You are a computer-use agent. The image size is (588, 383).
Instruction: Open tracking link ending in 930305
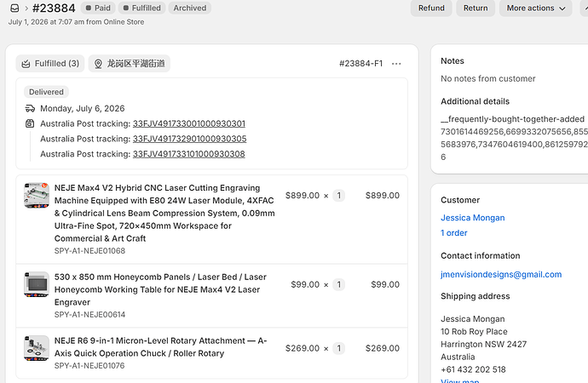pyautogui.click(x=190, y=139)
